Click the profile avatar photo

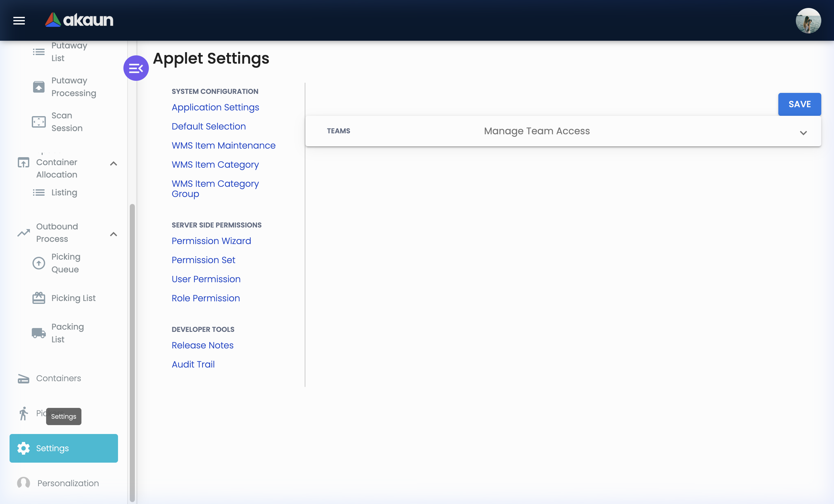tap(809, 21)
